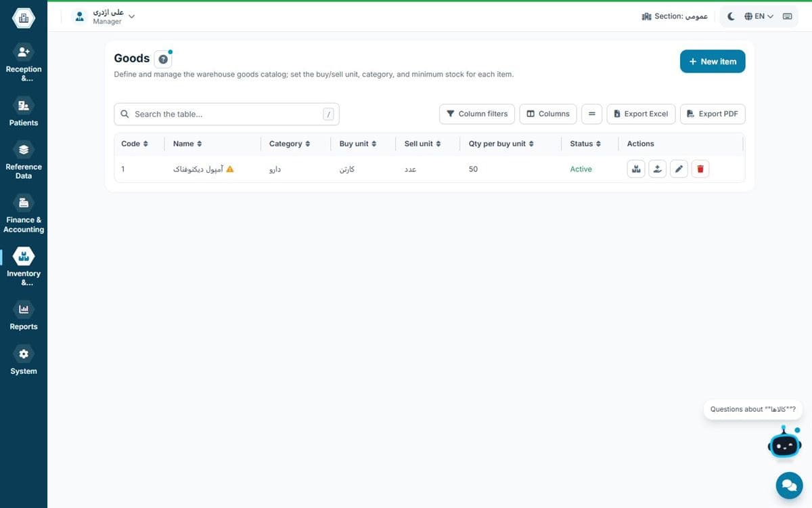812x508 pixels.
Task: Click the user avatar icon
Action: pos(80,16)
